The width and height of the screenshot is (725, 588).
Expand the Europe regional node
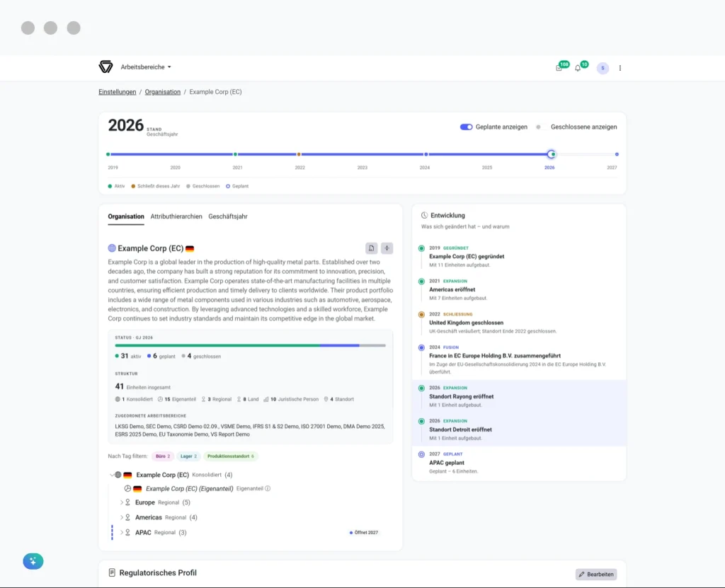pos(122,502)
